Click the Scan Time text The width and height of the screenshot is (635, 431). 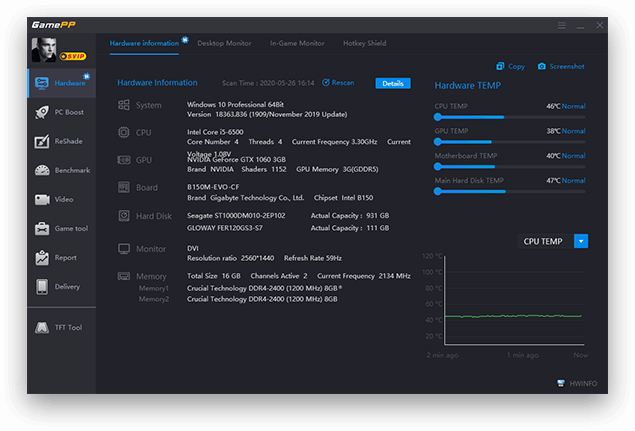(268, 83)
